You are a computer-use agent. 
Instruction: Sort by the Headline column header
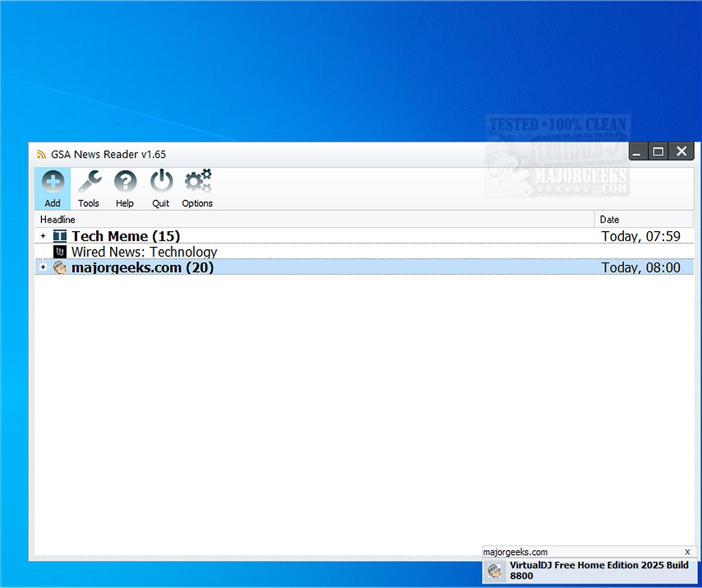coord(315,219)
